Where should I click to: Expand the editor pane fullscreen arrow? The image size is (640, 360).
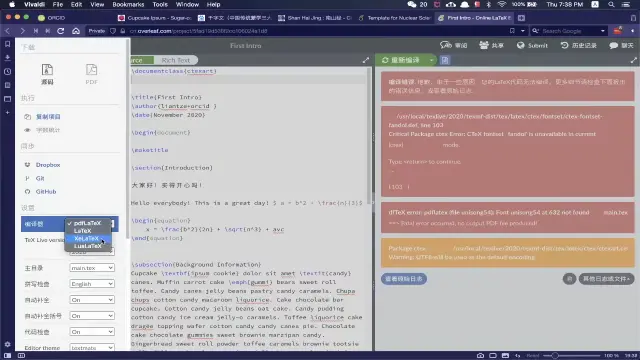coord(366,60)
